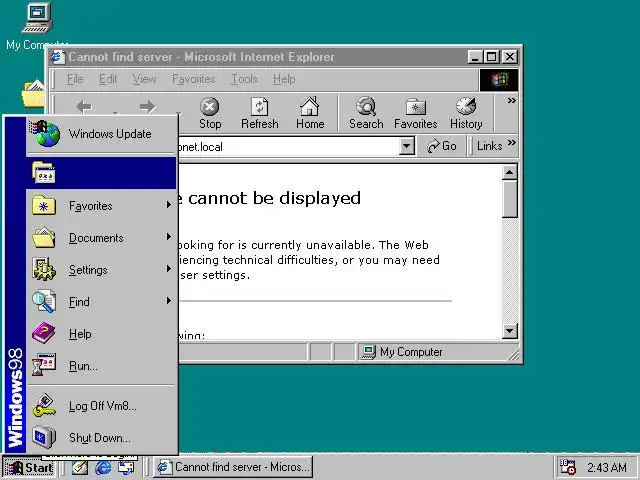Image resolution: width=640 pixels, height=480 pixels.
Task: Click the purple Help book icon
Action: tap(44, 333)
